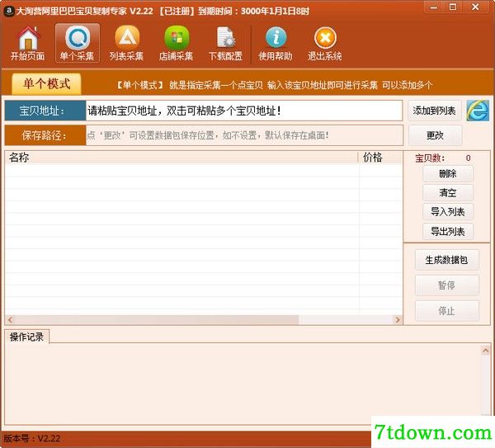Image resolution: width=495 pixels, height=448 pixels.
Task: Click the application logo in title bar
Action: 8,11
